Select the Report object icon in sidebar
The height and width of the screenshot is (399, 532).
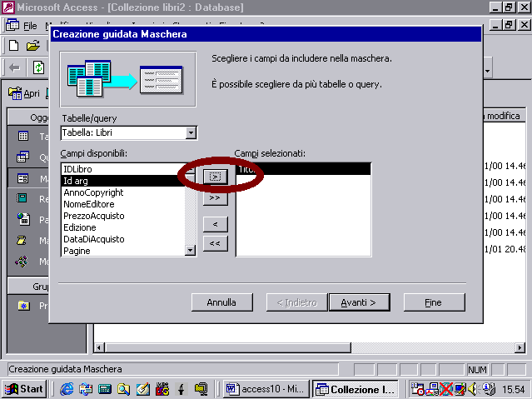tap(22, 198)
